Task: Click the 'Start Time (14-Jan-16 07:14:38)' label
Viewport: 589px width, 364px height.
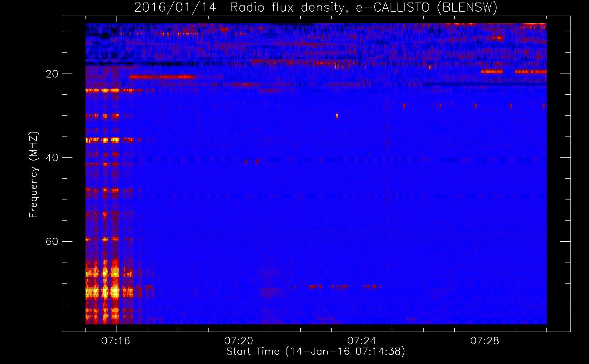Action: point(315,352)
